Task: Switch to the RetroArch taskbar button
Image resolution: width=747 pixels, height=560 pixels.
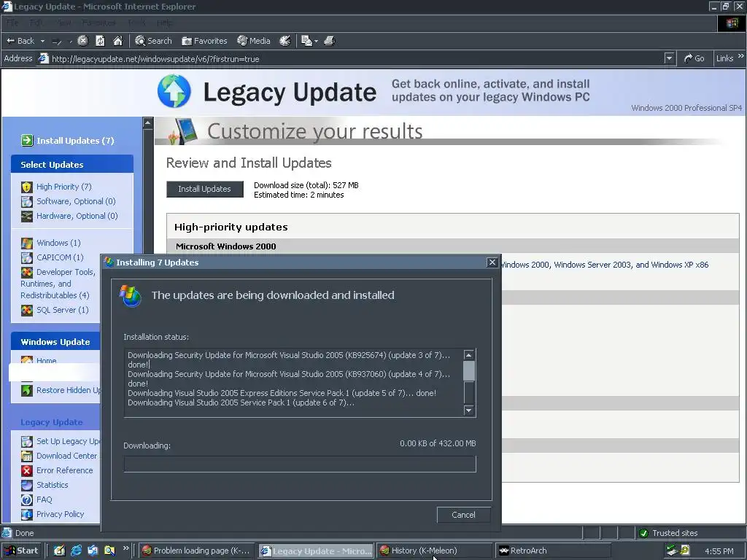Action: click(x=553, y=551)
